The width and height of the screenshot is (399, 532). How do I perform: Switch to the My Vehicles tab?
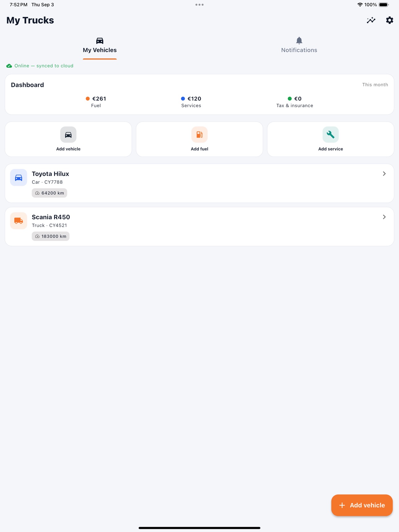coord(100,46)
